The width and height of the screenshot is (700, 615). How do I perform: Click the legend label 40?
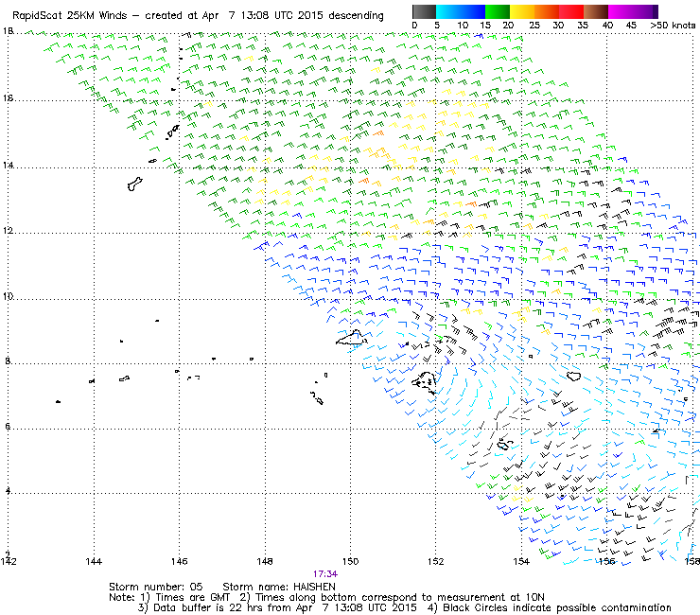(x=607, y=25)
